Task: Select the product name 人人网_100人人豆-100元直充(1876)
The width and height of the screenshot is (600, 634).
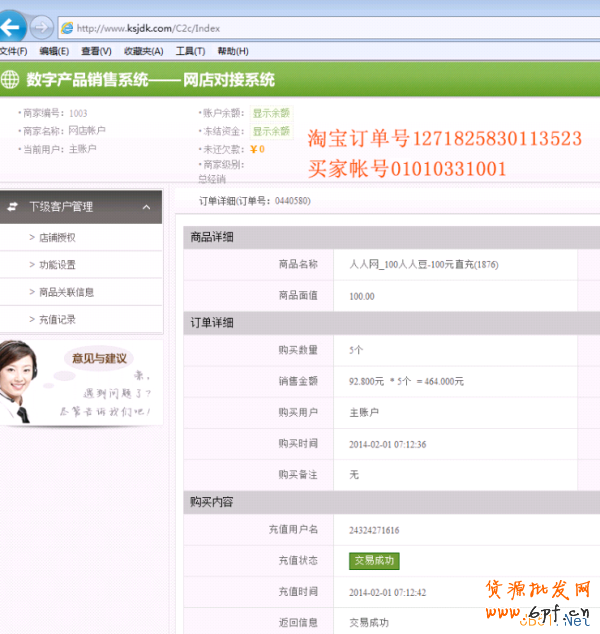Action: point(424,264)
